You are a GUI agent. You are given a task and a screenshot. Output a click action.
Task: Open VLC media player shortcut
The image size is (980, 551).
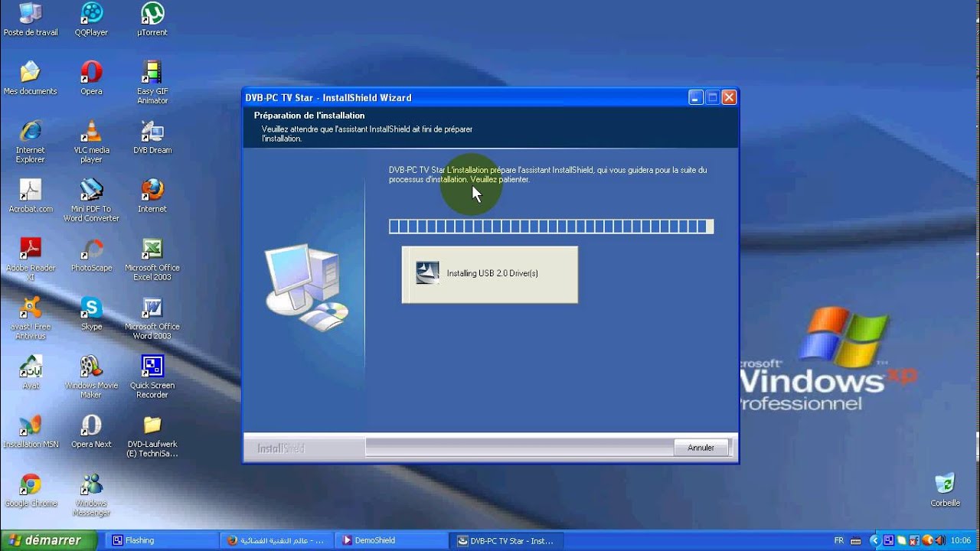pyautogui.click(x=91, y=142)
